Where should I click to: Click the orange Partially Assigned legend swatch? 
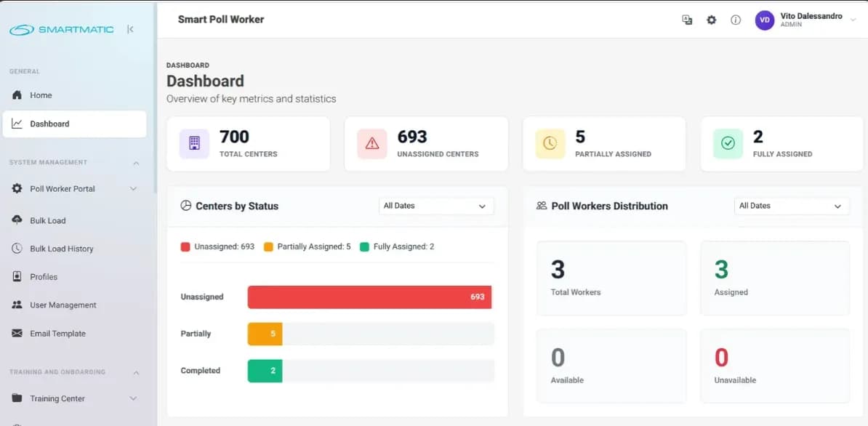click(x=268, y=246)
